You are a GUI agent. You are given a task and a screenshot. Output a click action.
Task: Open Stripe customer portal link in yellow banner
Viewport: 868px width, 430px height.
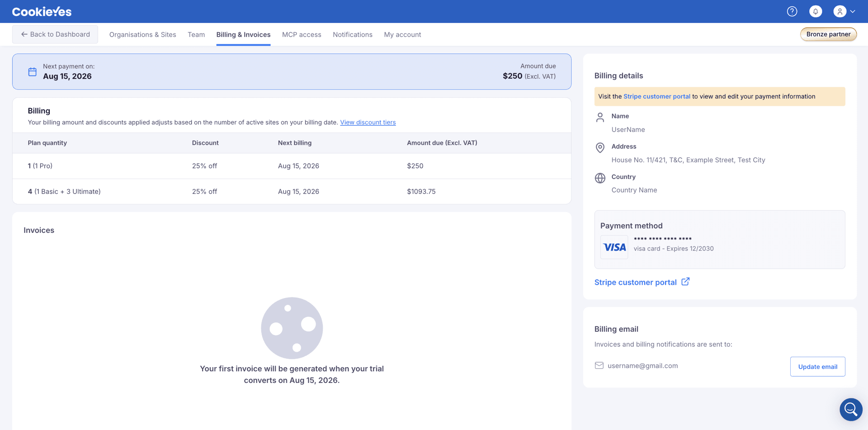point(657,96)
